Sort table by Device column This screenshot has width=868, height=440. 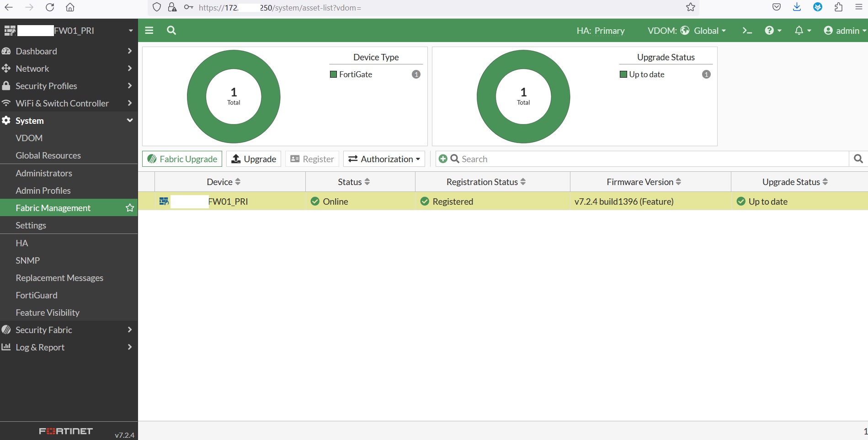[x=230, y=182]
